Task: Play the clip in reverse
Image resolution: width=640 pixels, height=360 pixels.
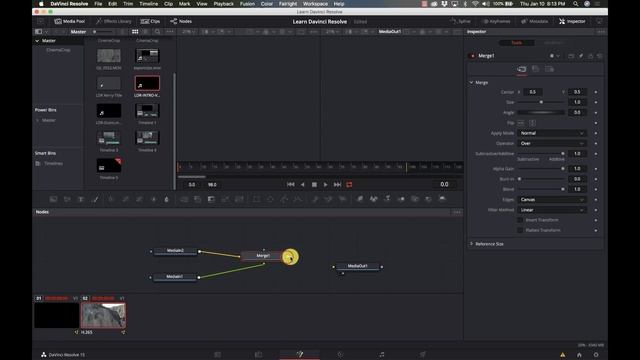Action: point(302,184)
